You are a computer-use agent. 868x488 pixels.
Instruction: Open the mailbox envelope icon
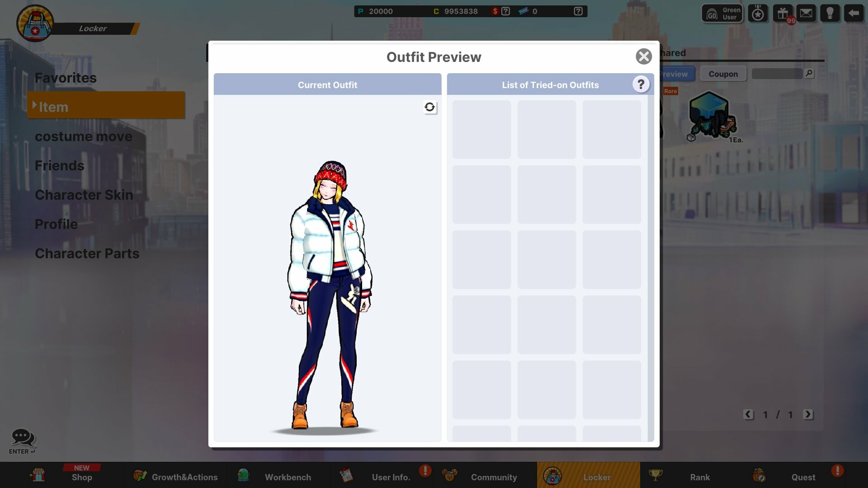click(807, 13)
